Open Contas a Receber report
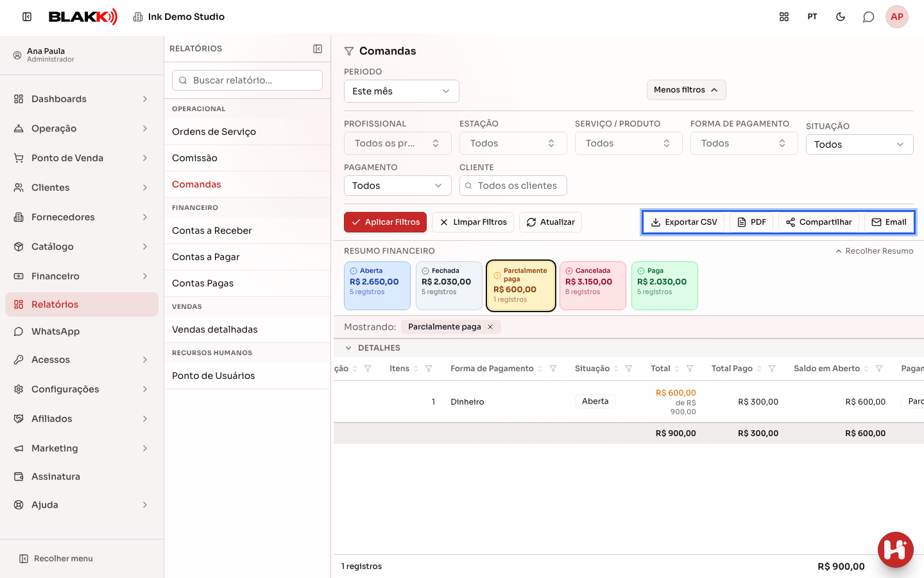This screenshot has width=924, height=578. click(x=212, y=231)
